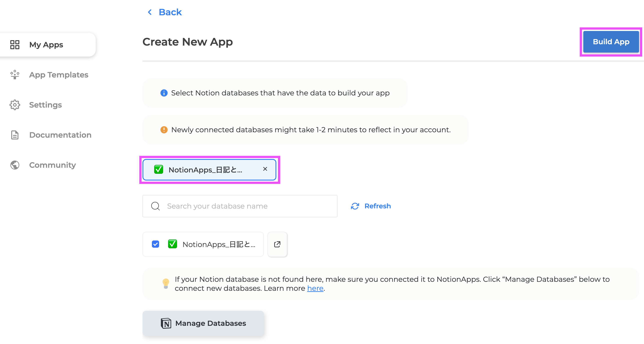Click the Community globe icon
Image resolution: width=644 pixels, height=344 pixels.
[x=15, y=165]
